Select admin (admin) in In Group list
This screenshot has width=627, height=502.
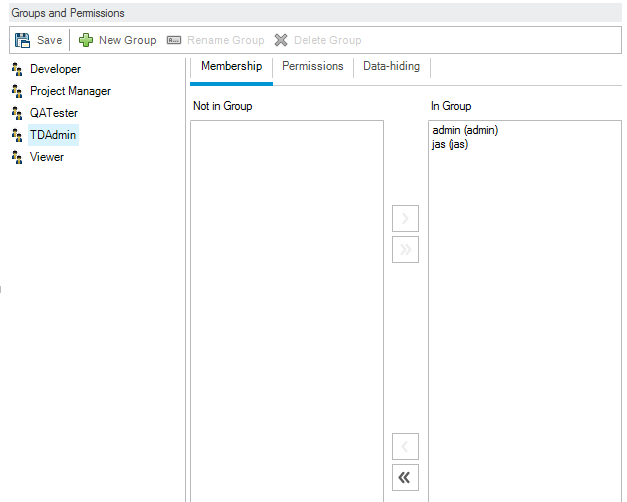click(x=465, y=130)
